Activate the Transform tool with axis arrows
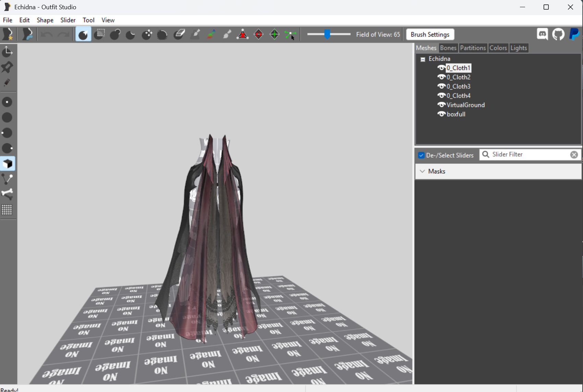The width and height of the screenshot is (583, 392). pos(7,51)
